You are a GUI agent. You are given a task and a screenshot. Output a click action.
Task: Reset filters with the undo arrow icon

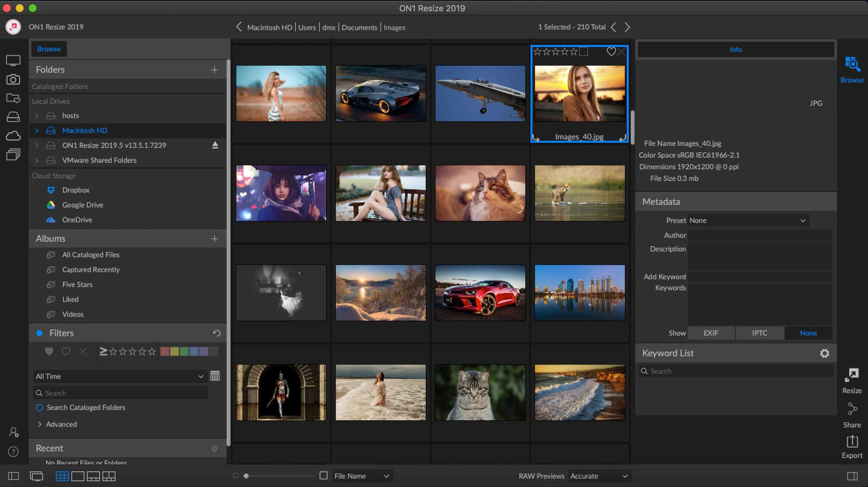(x=217, y=333)
